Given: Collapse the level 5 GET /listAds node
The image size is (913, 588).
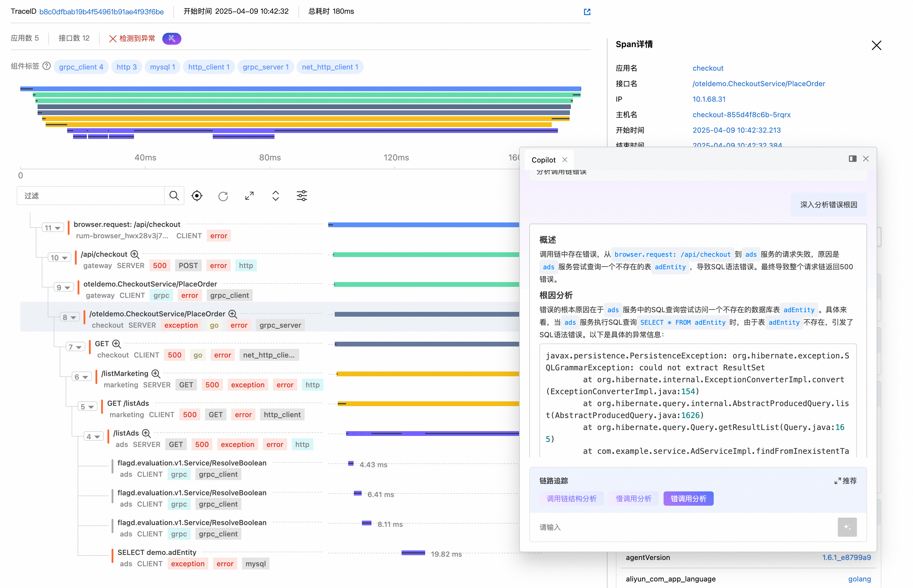Looking at the screenshot, I should coord(87,407).
